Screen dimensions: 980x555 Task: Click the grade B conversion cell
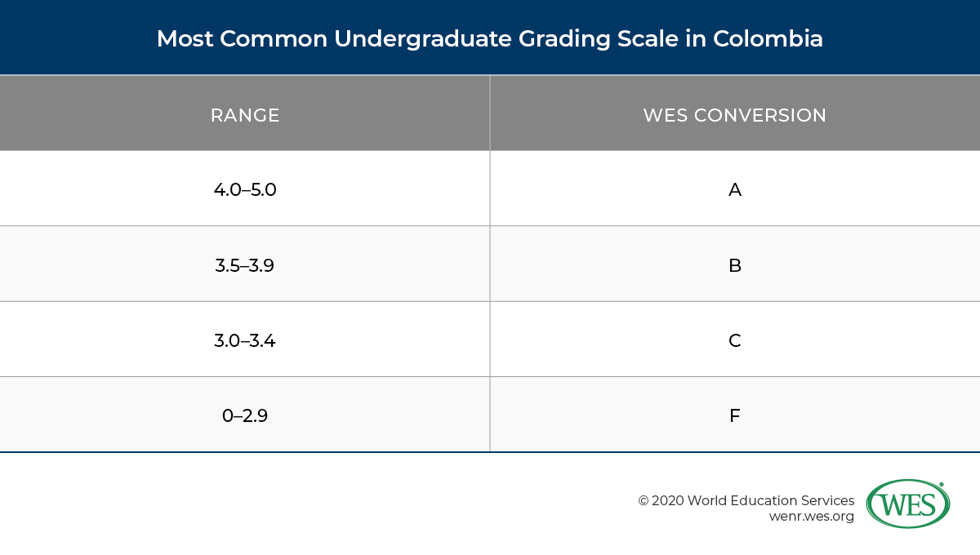[x=734, y=265]
